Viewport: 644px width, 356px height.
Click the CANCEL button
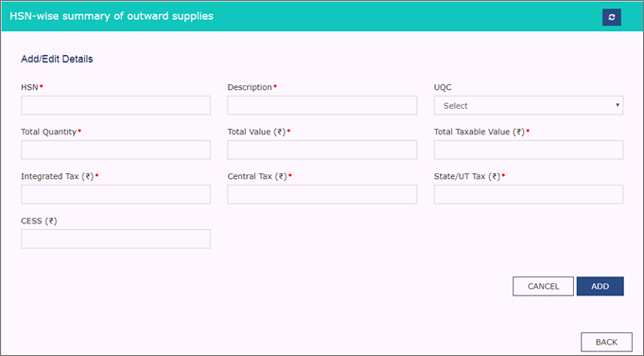[x=543, y=286]
